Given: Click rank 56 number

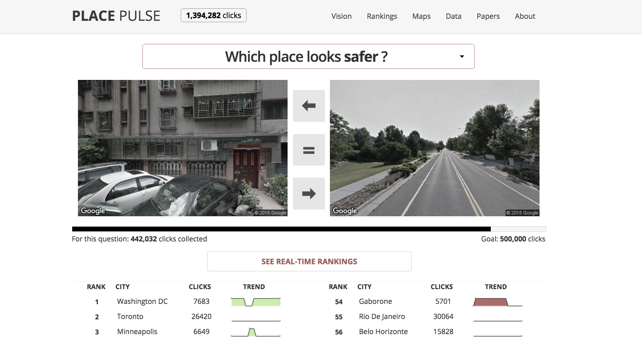Looking at the screenshot, I should coord(339,332).
